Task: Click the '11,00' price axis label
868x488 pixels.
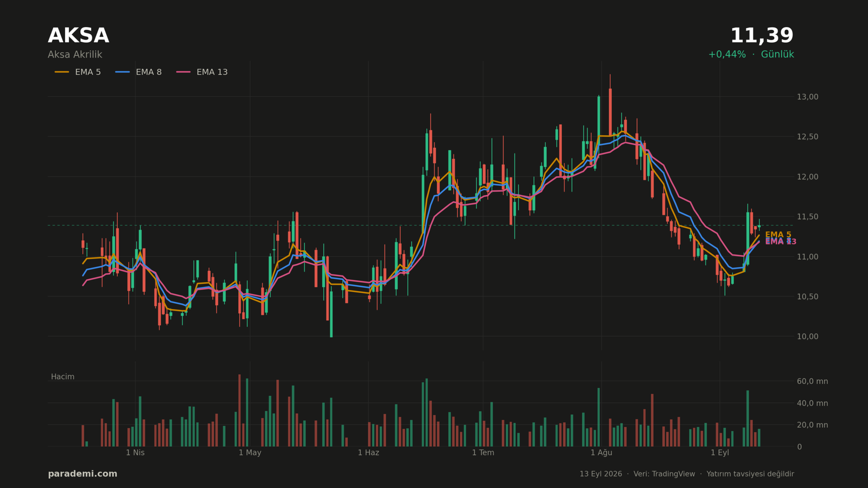Action: pos(807,256)
